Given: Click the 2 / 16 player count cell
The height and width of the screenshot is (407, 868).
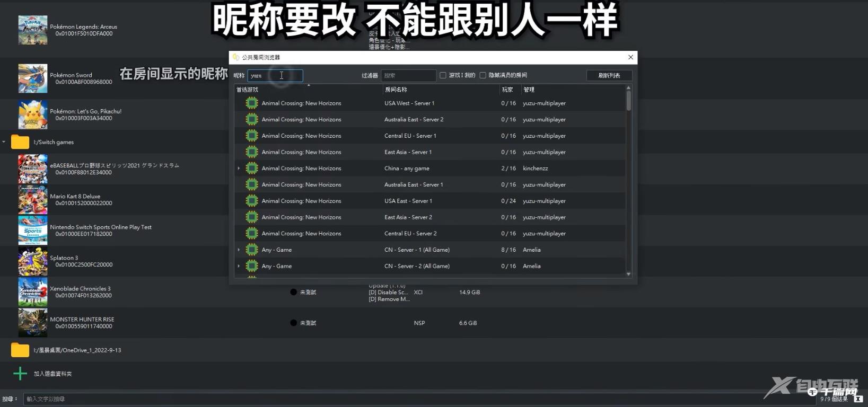Looking at the screenshot, I should tap(508, 169).
